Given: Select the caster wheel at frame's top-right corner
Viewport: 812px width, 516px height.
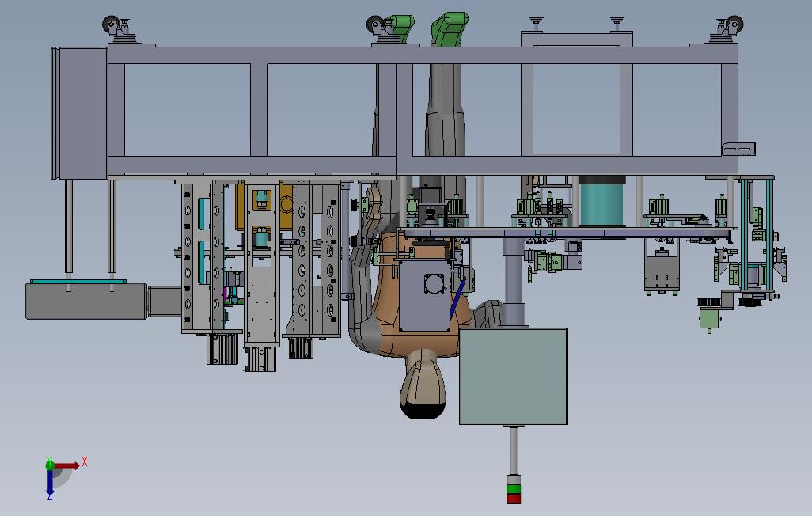Looking at the screenshot, I should coord(734,25).
